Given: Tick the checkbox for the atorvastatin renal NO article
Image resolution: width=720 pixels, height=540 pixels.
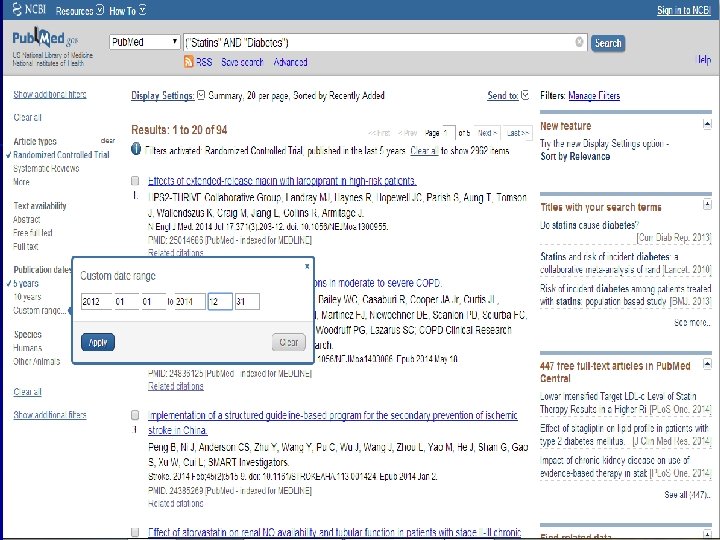Looking at the screenshot, I should 135,532.
